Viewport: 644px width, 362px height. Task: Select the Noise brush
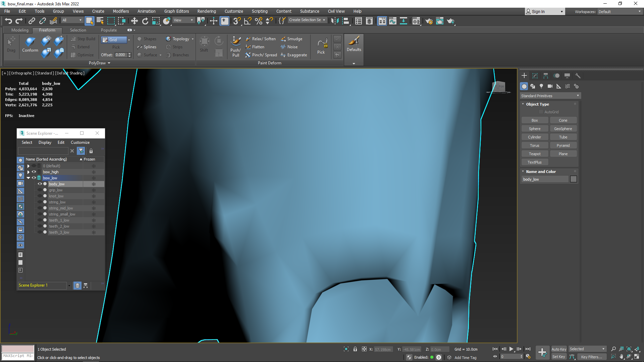(x=289, y=47)
